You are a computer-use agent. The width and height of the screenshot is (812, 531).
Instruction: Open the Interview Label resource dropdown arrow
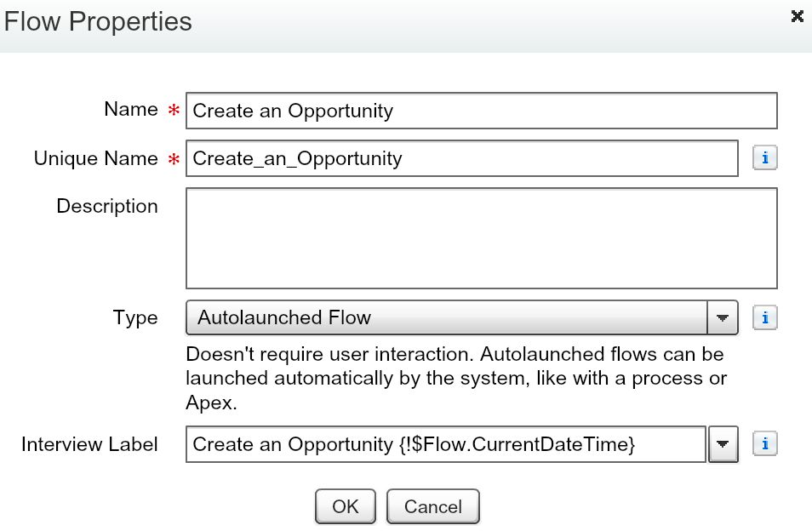coord(723,444)
